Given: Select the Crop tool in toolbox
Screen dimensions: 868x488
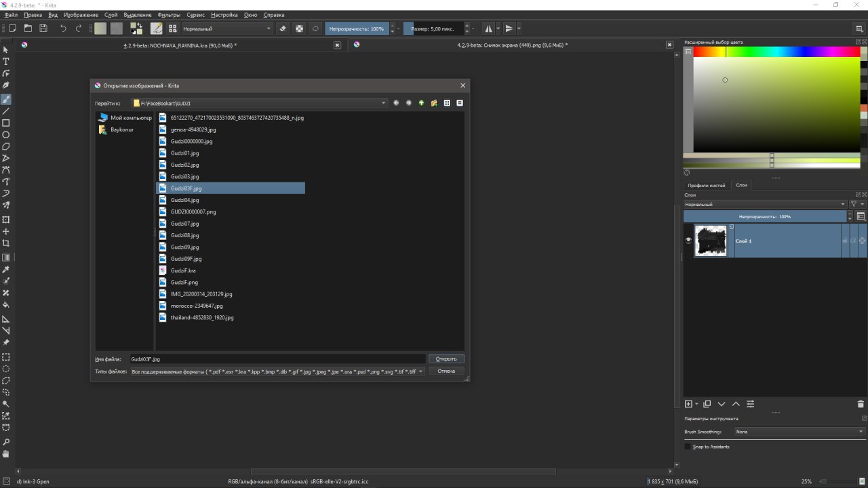Looking at the screenshot, I should pyautogui.click(x=6, y=243).
